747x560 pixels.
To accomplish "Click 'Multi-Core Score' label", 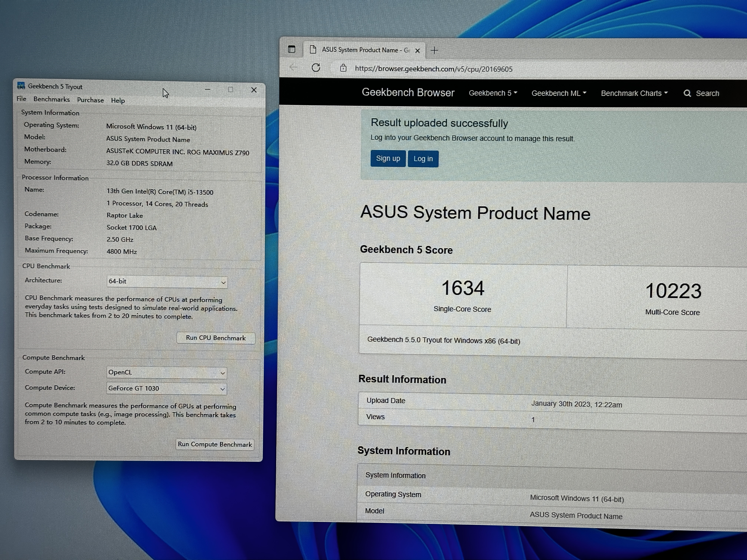I will point(672,312).
